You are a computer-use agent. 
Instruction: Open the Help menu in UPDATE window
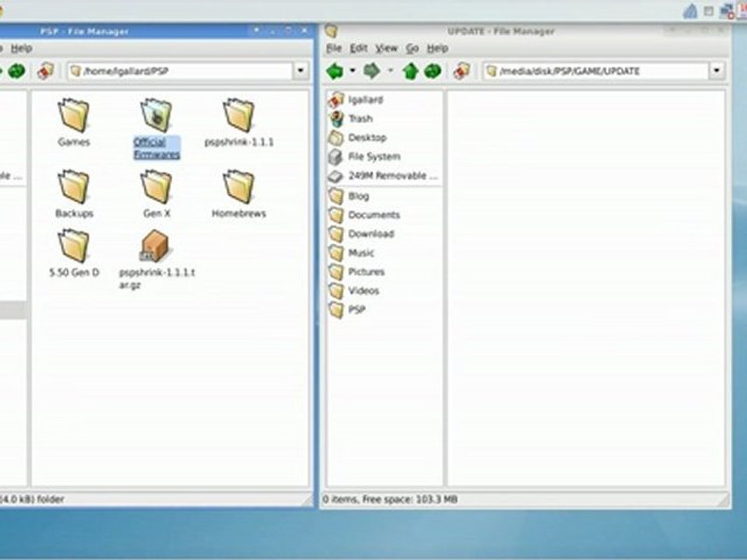point(437,48)
